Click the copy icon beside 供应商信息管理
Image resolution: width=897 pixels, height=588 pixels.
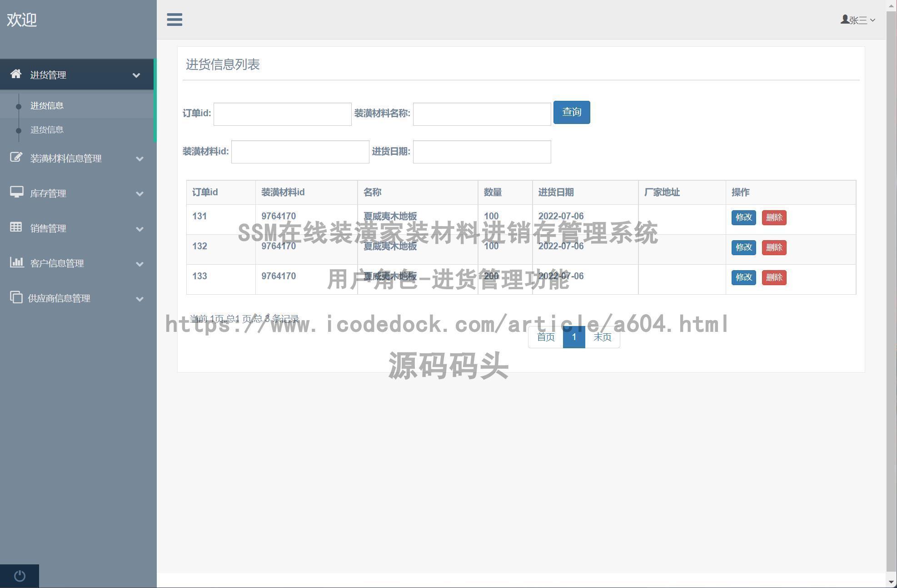click(x=17, y=298)
